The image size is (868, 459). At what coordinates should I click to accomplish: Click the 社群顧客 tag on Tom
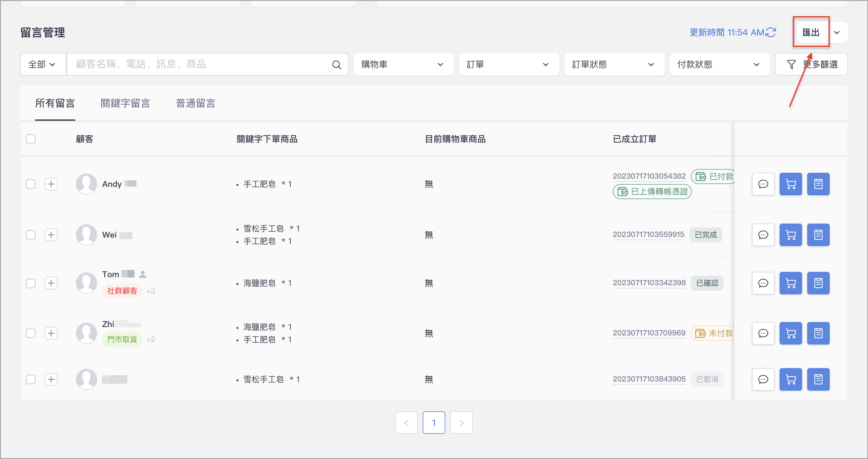point(122,291)
